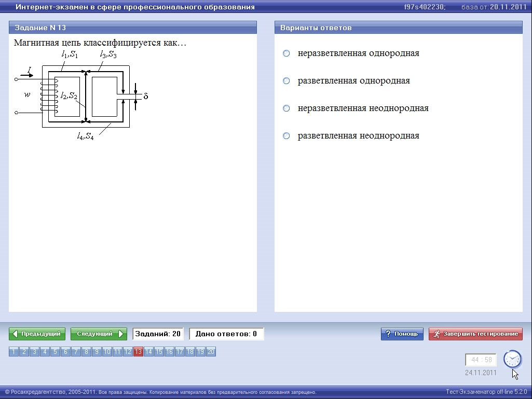The width and height of the screenshot is (532, 399).
Task: Click the title 'Интернет-экзамен в сфере профессионального образования'
Action: [x=135, y=7]
